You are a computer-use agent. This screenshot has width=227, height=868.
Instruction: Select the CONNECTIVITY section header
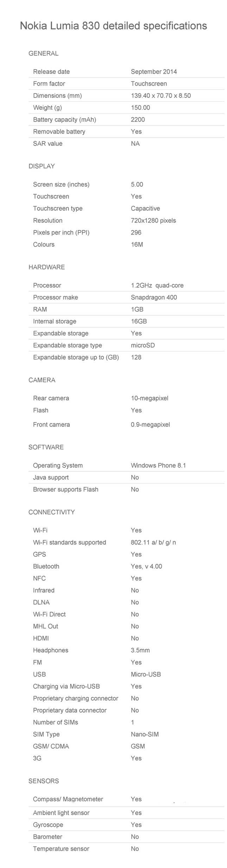pos(52,512)
